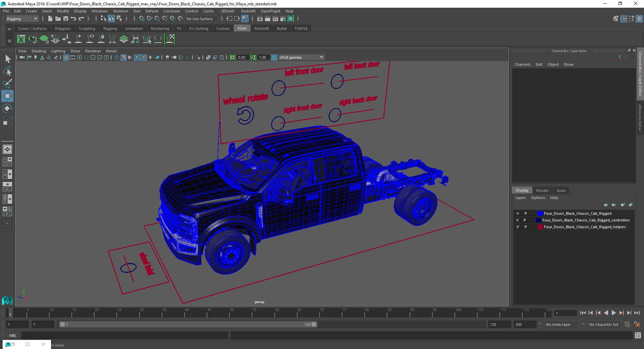The height and width of the screenshot is (349, 644).
Task: Activate the Move tool in toolbox
Action: coord(7,96)
